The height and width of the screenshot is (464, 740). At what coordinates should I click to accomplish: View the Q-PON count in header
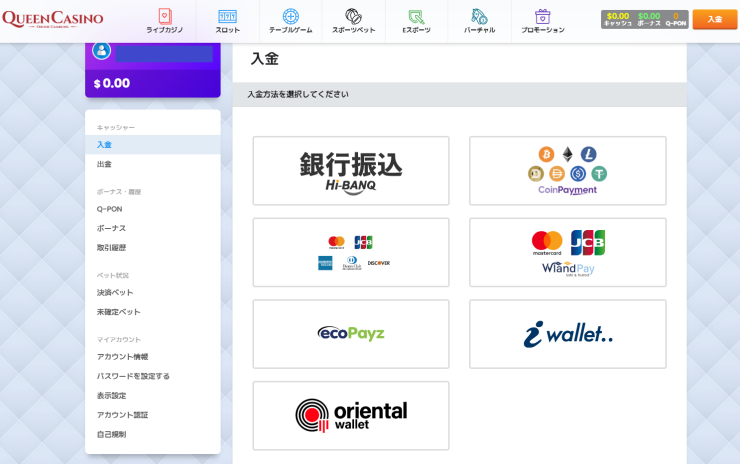click(676, 19)
